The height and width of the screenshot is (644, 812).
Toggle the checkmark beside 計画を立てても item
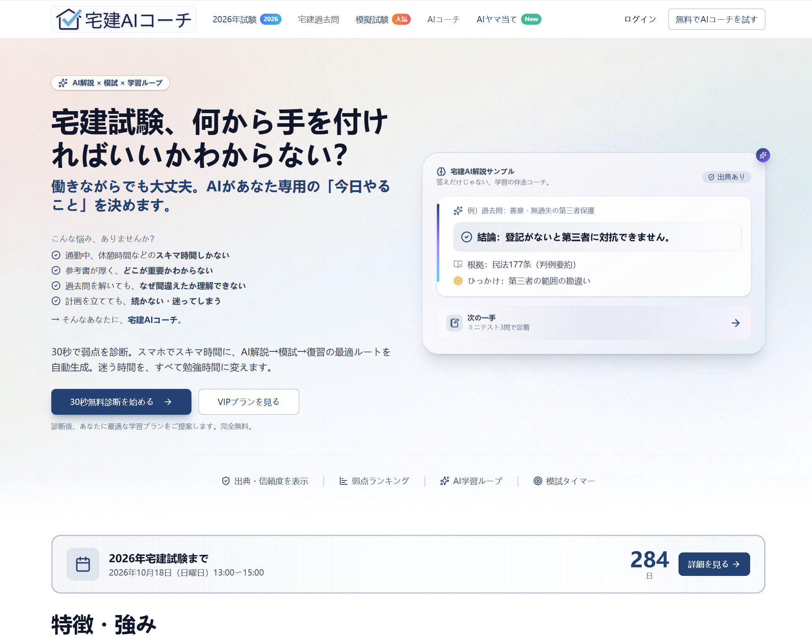pos(56,301)
